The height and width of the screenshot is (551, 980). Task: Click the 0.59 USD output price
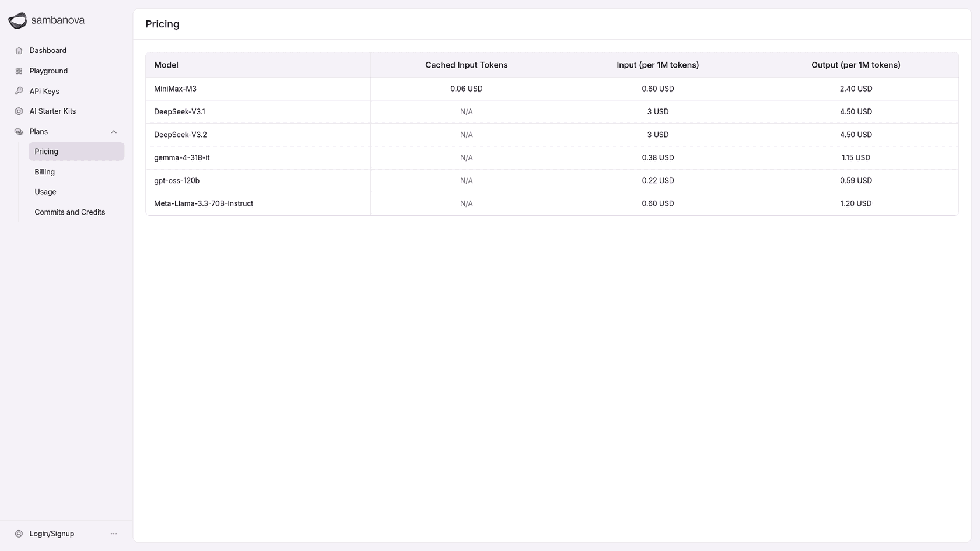(856, 181)
